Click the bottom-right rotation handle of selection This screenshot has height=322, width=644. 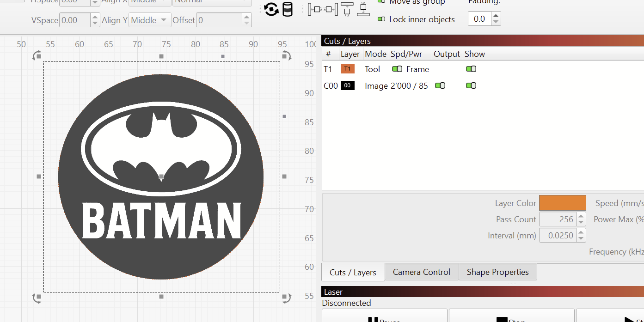286,298
